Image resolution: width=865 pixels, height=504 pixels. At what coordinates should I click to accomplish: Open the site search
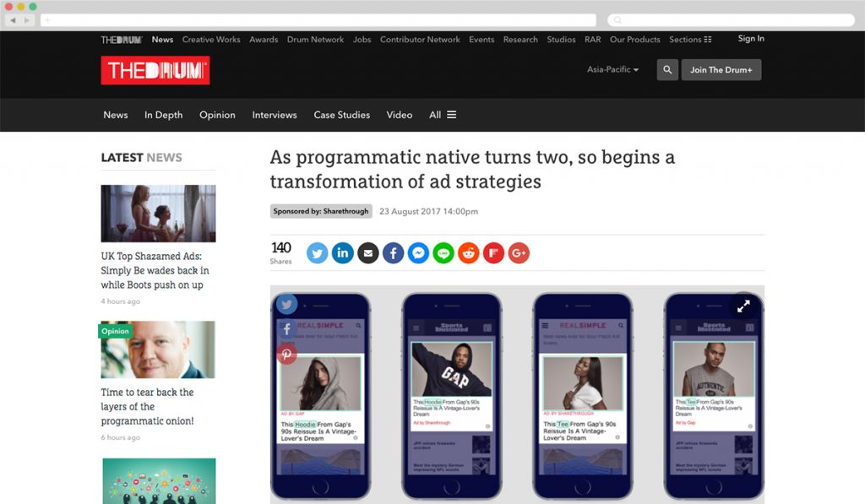666,69
